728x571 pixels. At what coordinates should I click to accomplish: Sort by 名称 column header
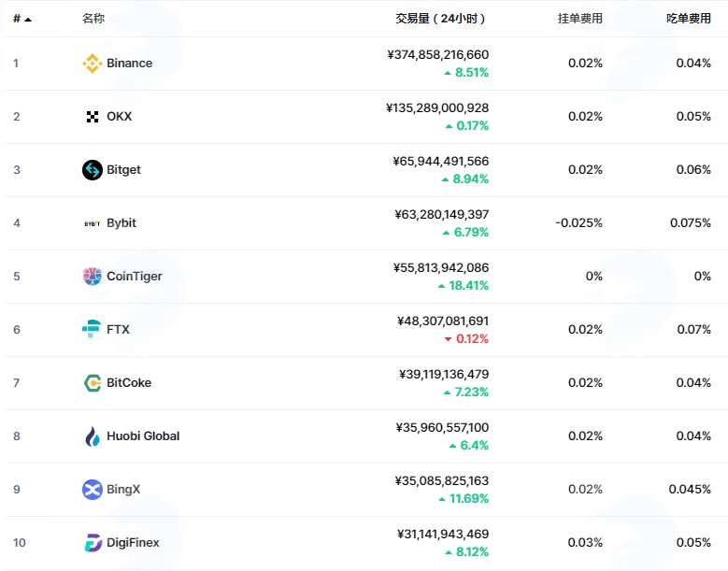tap(93, 19)
